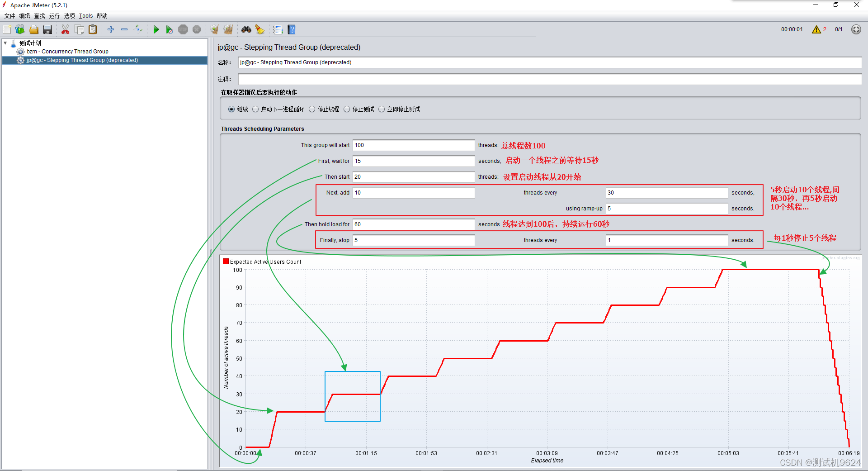The width and height of the screenshot is (868, 471).
Task: Click the 'Then hold load for' field
Action: click(414, 224)
